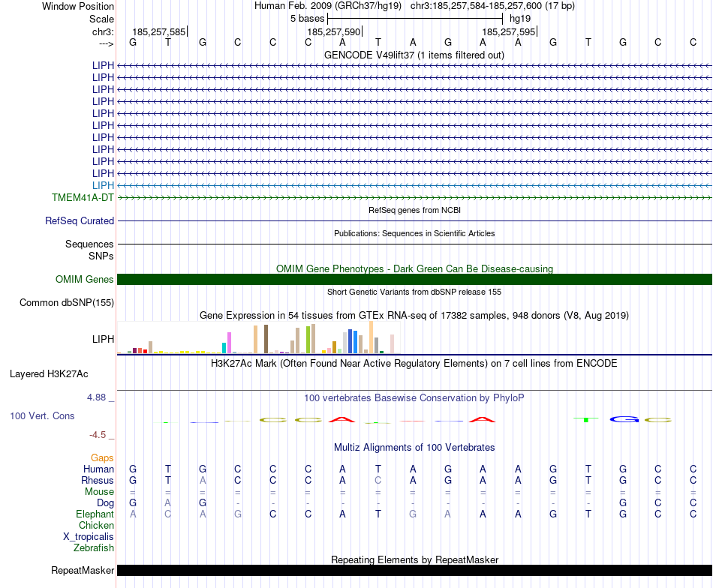The width and height of the screenshot is (713, 588).
Task: Open the RefSeq Curated track label
Action: click(80, 221)
